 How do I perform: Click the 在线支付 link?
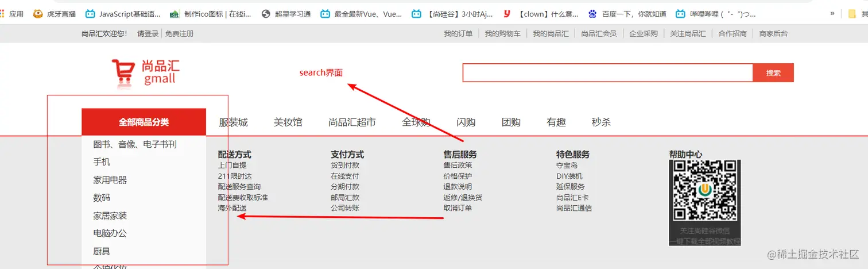pyautogui.click(x=345, y=176)
